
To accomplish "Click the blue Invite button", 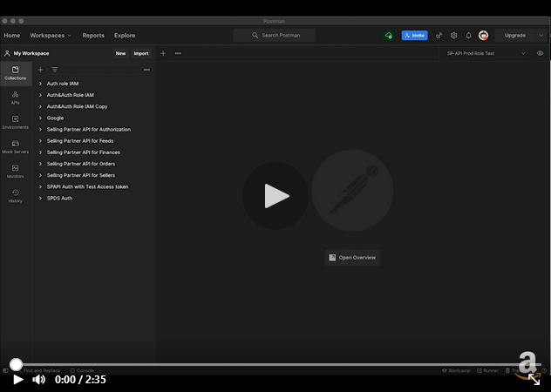I will tap(414, 36).
